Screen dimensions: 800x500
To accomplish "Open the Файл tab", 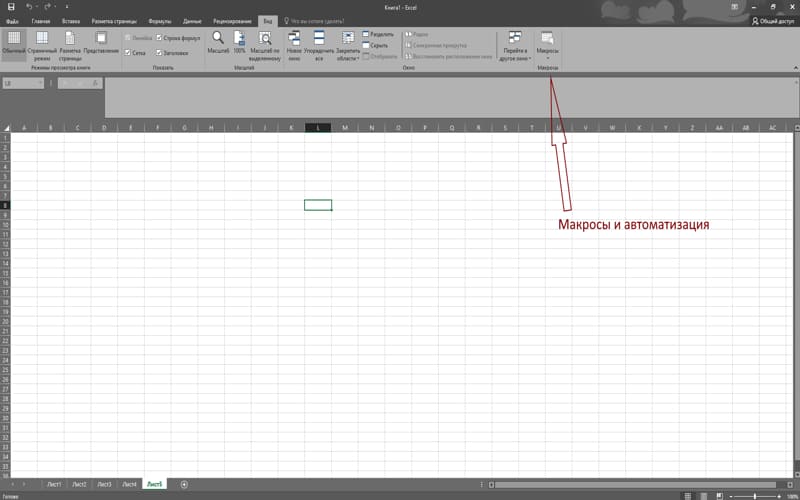I will 12,21.
